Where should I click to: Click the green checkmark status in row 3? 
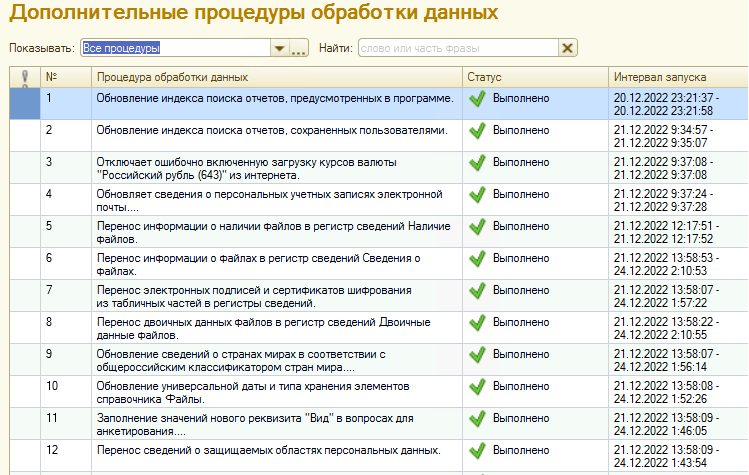coord(478,162)
